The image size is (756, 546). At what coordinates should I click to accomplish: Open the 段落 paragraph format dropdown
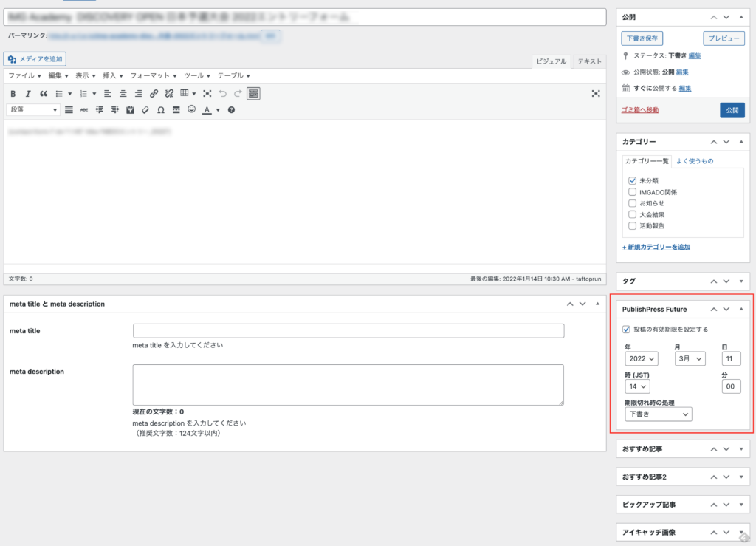click(34, 110)
